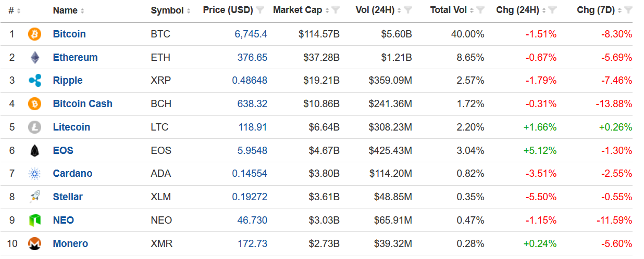Open the Cardano name link

tap(72, 174)
